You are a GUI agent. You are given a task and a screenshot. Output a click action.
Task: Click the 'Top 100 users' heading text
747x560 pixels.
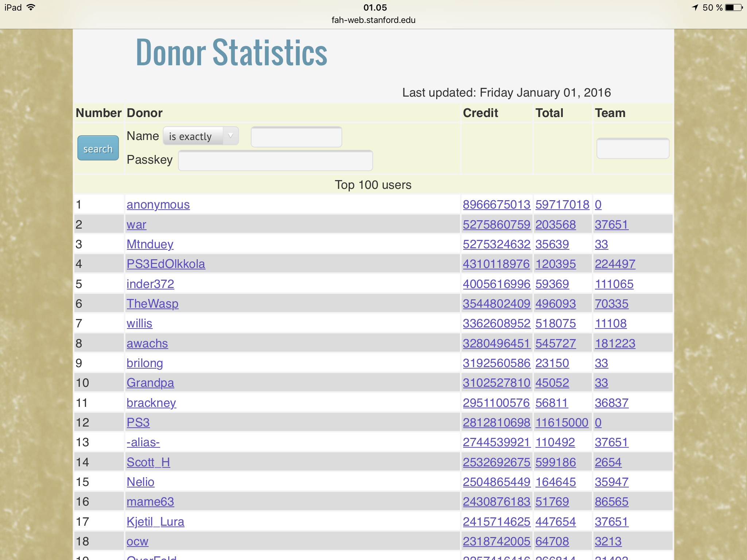tap(373, 185)
